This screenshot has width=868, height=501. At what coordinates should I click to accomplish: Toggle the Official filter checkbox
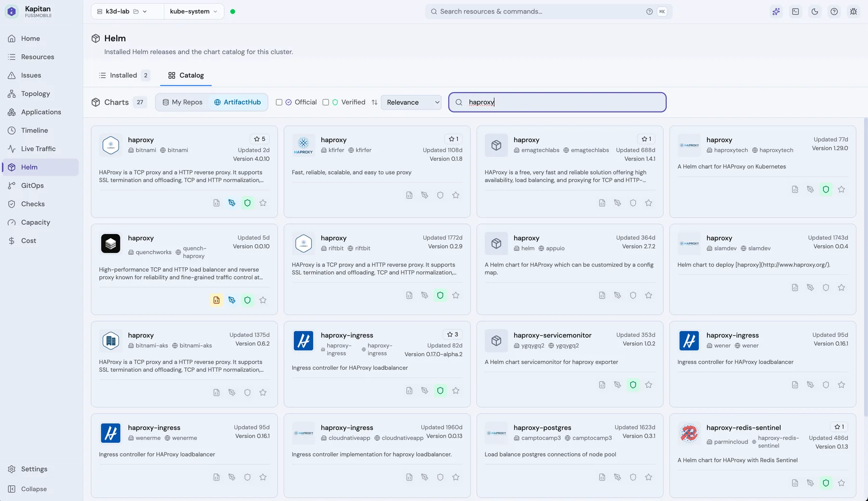point(279,102)
